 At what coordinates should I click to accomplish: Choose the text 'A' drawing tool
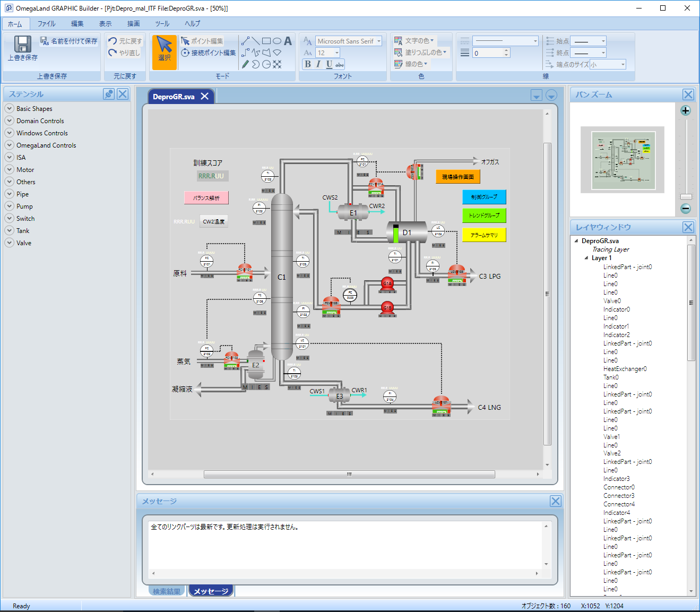[x=288, y=41]
